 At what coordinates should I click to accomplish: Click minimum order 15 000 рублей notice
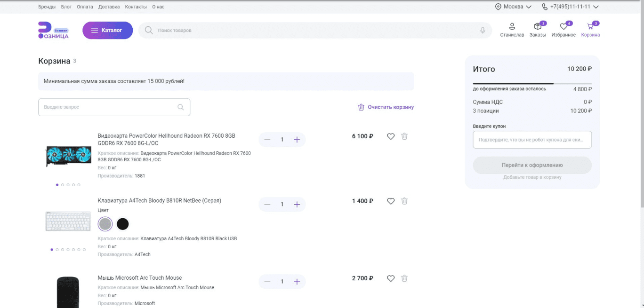click(226, 81)
